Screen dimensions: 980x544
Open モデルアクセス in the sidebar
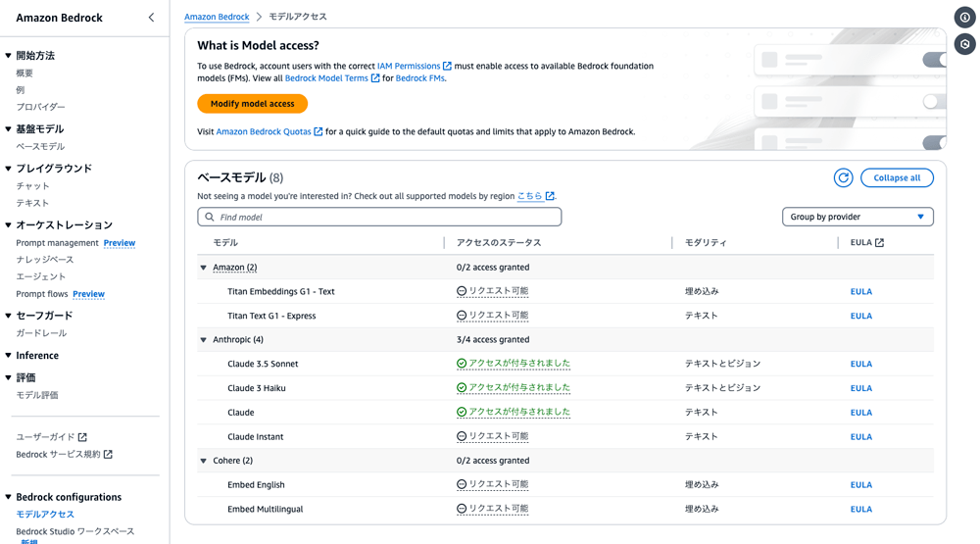[x=45, y=514]
